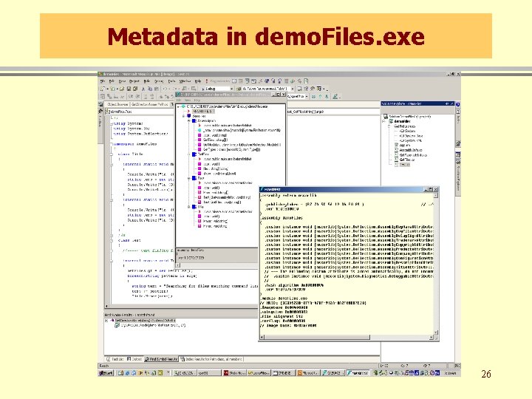
Task: Select the MANIFEST node in ILDASM tree
Action: point(203,112)
